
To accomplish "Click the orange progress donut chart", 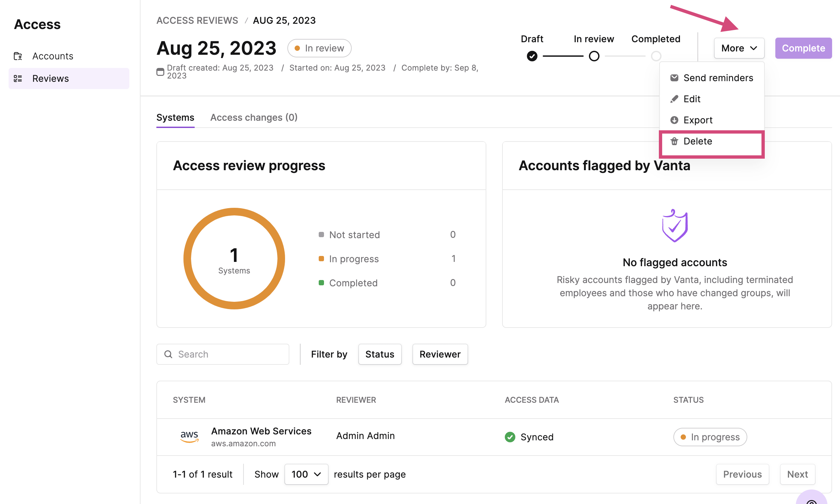I will tap(234, 259).
